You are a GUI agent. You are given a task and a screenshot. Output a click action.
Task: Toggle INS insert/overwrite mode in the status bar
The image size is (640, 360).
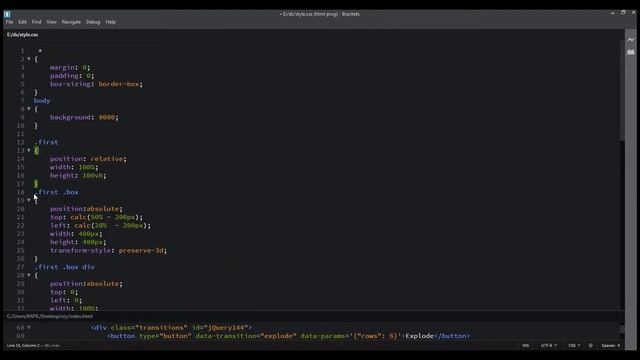(x=526, y=346)
